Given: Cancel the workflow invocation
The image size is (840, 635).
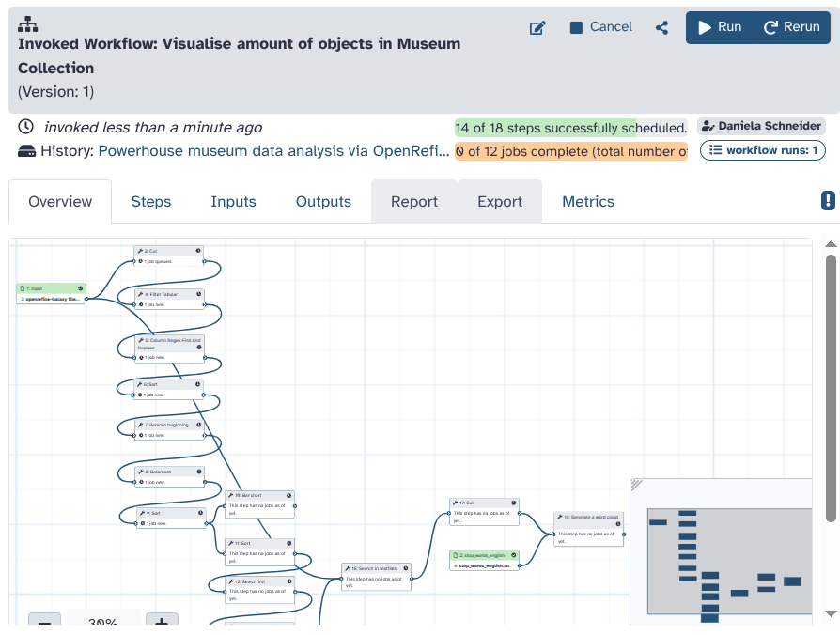Looking at the screenshot, I should (x=601, y=27).
